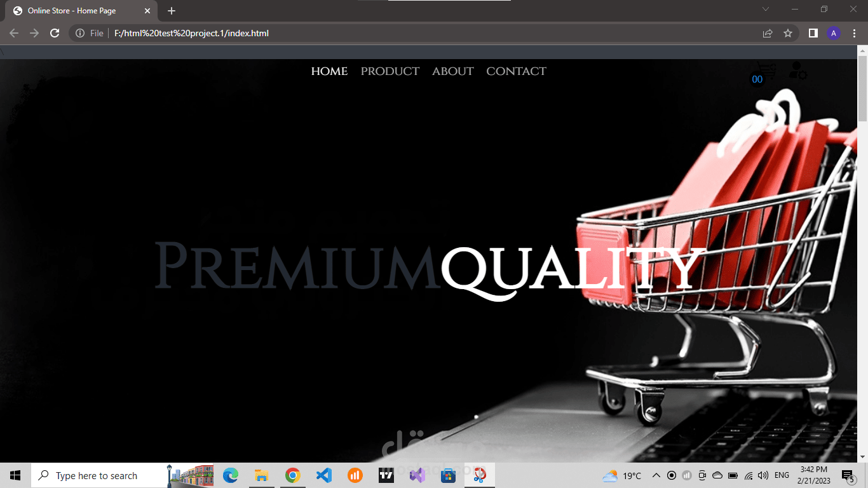Open a new browser tab
868x488 pixels.
click(172, 11)
